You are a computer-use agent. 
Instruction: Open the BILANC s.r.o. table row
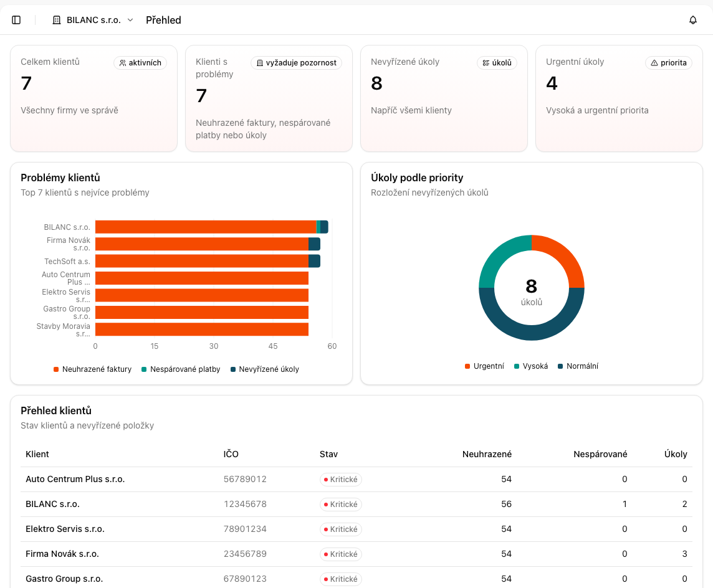click(356, 505)
